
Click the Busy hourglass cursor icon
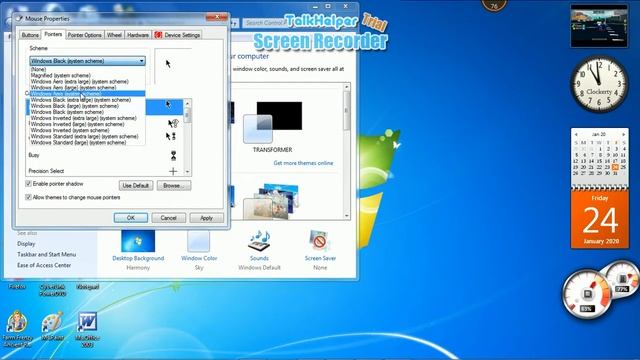tap(173, 156)
